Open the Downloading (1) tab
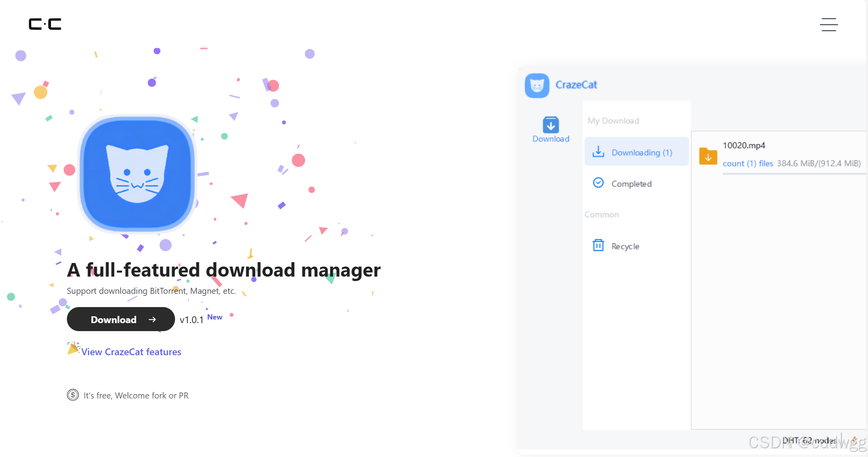The height and width of the screenshot is (457, 868). coord(641,152)
